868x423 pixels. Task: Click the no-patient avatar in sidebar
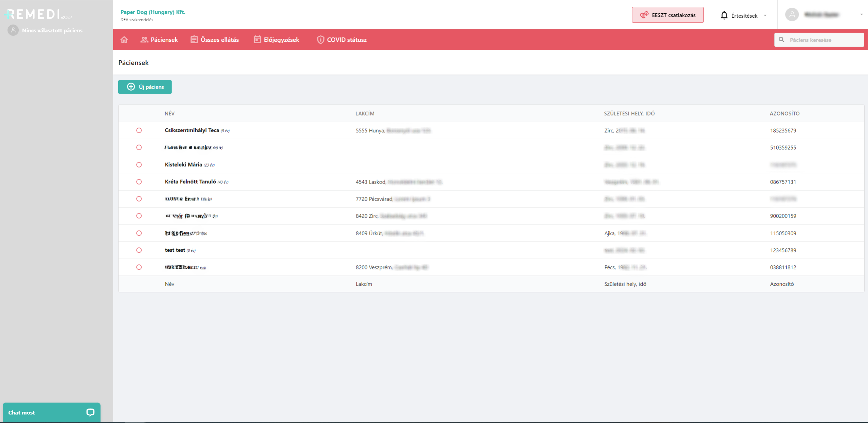click(x=13, y=30)
